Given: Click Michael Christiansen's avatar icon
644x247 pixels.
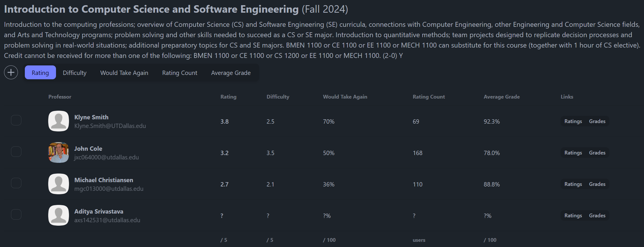Looking at the screenshot, I should tap(59, 184).
